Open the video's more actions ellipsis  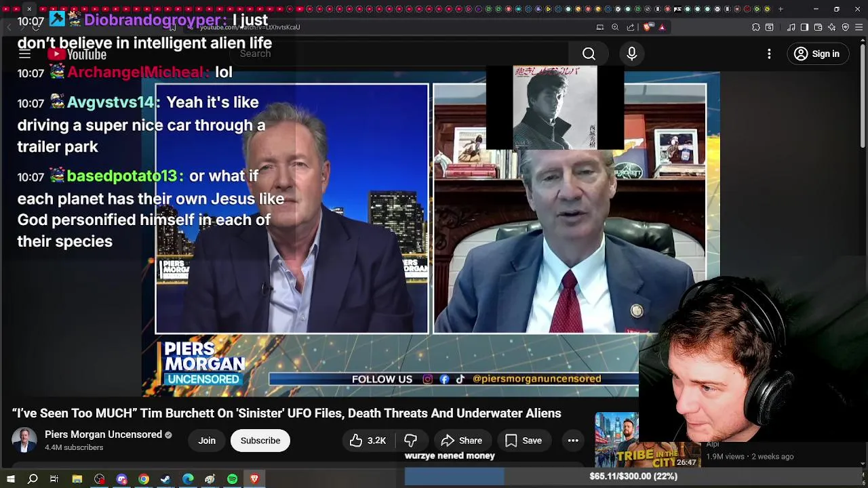pos(573,441)
